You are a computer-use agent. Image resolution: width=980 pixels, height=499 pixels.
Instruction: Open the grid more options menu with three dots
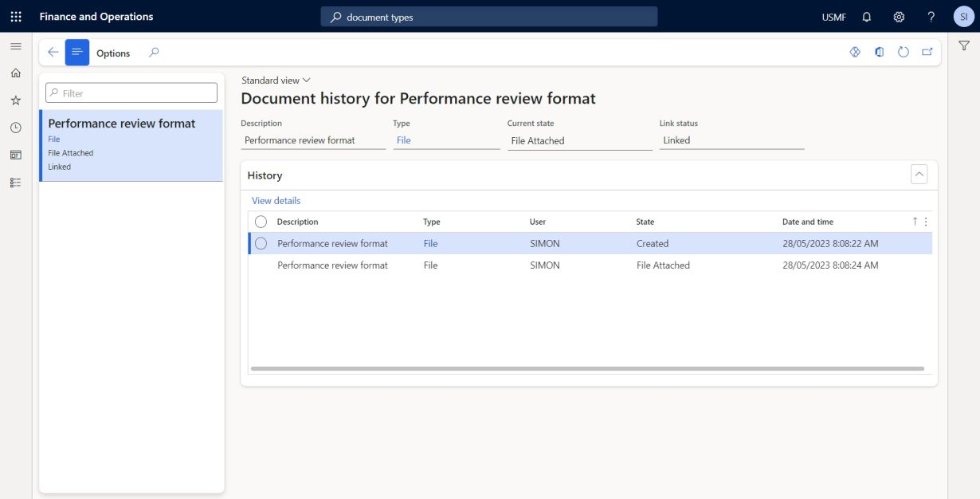click(926, 222)
